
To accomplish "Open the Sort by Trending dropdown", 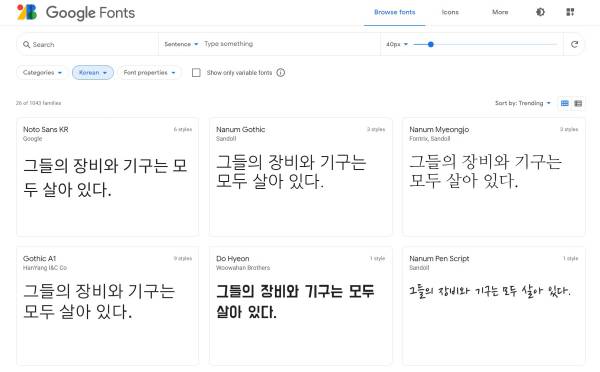I will 523,103.
